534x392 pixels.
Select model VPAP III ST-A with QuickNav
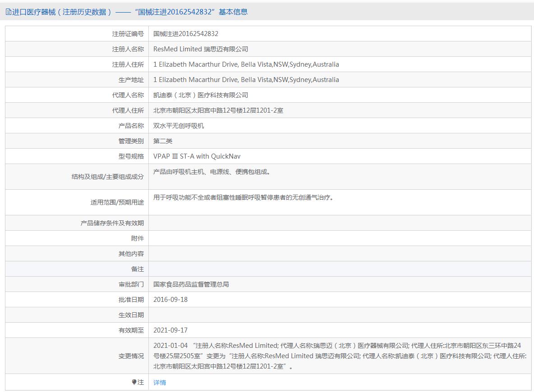point(197,156)
